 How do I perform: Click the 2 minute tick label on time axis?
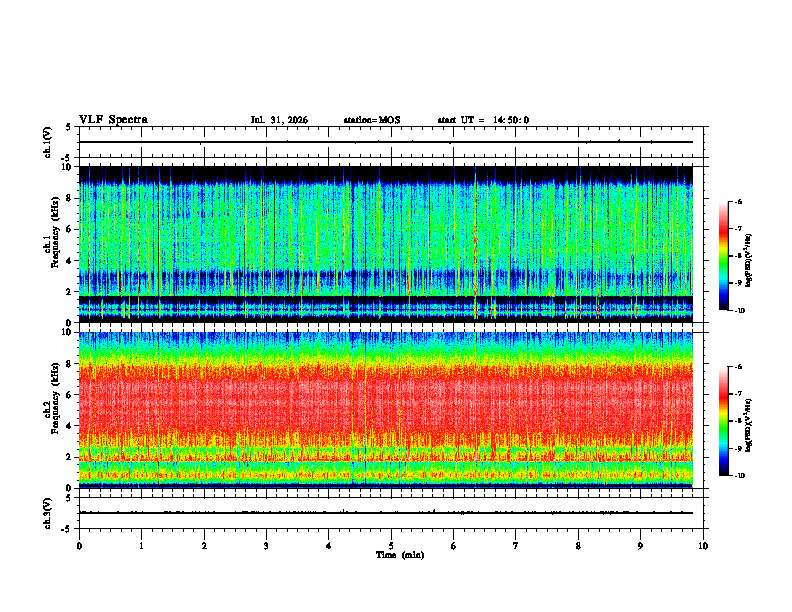coord(204,546)
